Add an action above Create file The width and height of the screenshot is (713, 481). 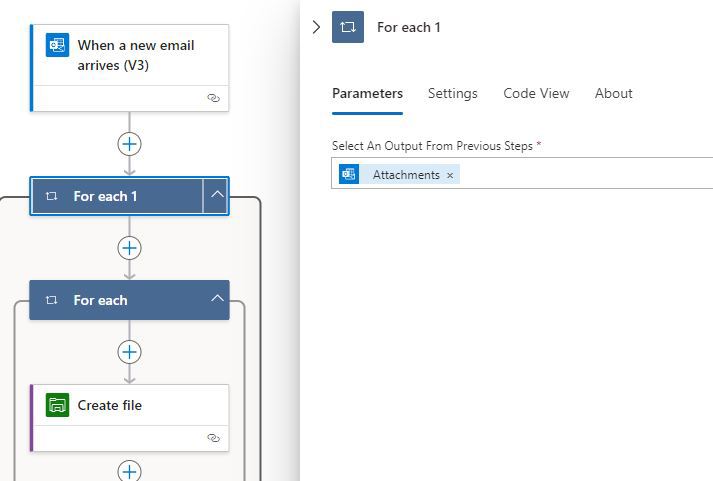point(130,352)
